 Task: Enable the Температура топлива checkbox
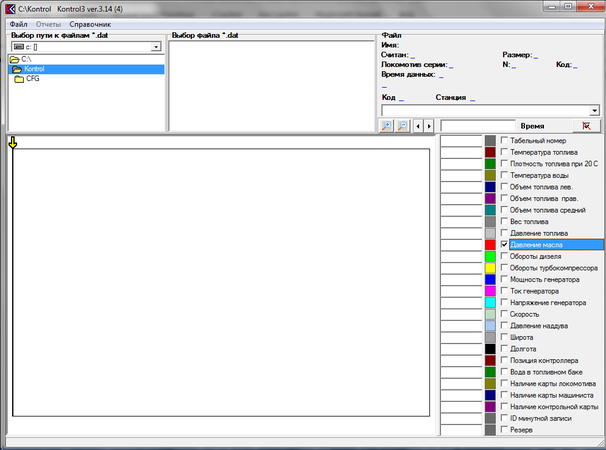pos(505,152)
